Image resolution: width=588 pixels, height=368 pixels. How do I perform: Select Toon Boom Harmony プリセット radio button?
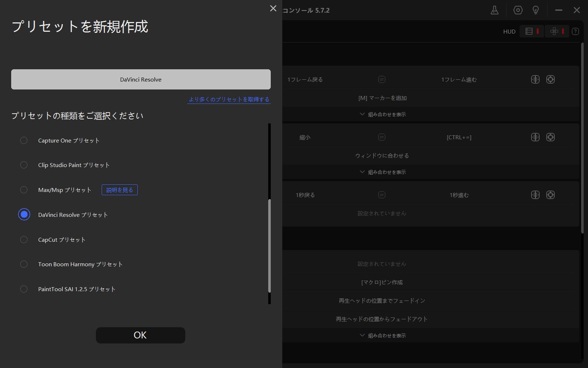point(24,264)
